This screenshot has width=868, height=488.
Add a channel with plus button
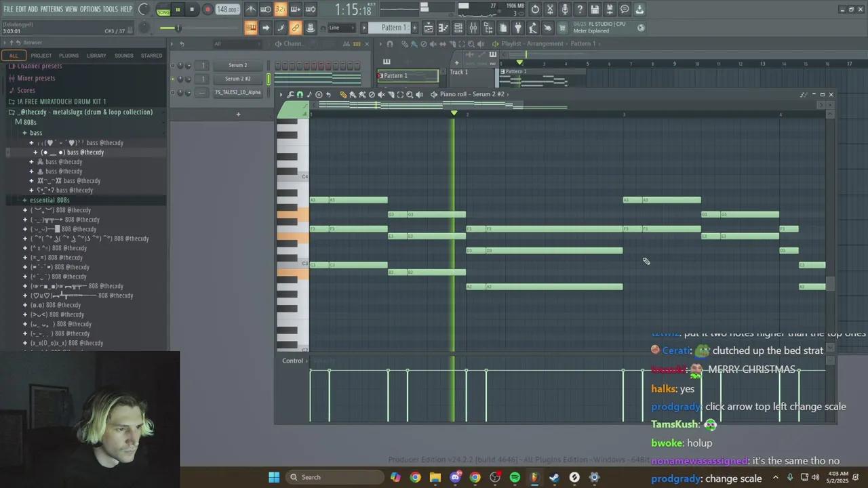point(238,114)
